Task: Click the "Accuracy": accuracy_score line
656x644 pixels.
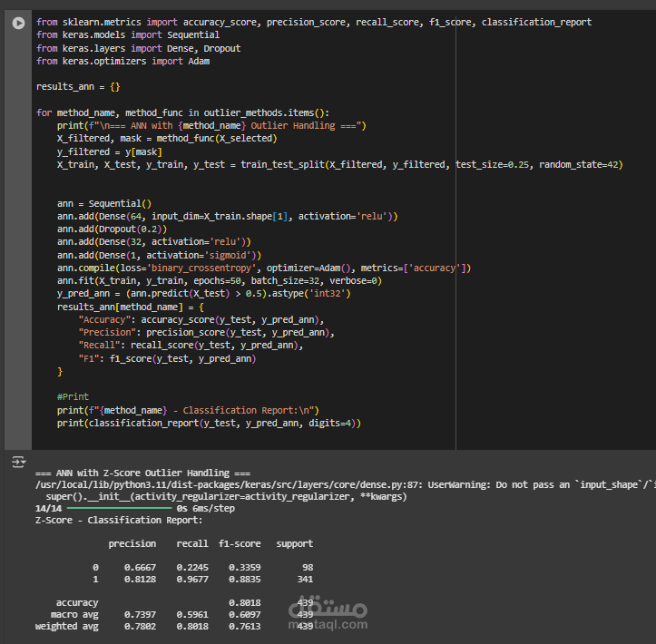Action: (x=201, y=320)
